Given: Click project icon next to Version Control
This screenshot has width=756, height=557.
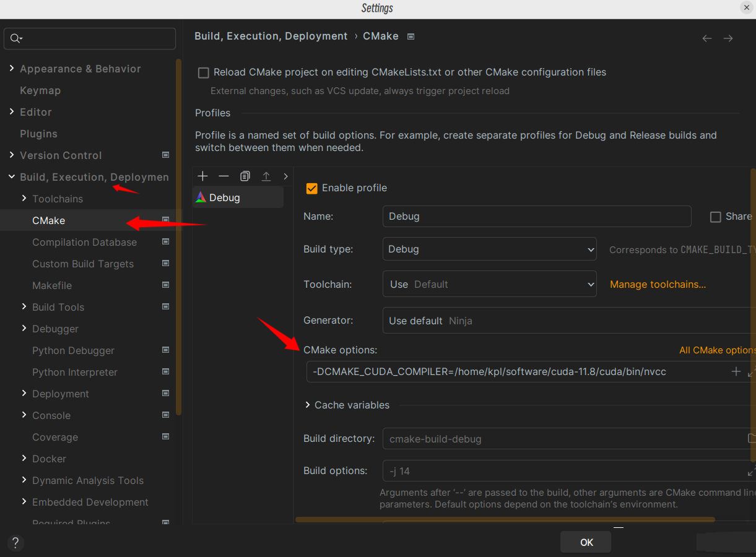Looking at the screenshot, I should pos(165,155).
